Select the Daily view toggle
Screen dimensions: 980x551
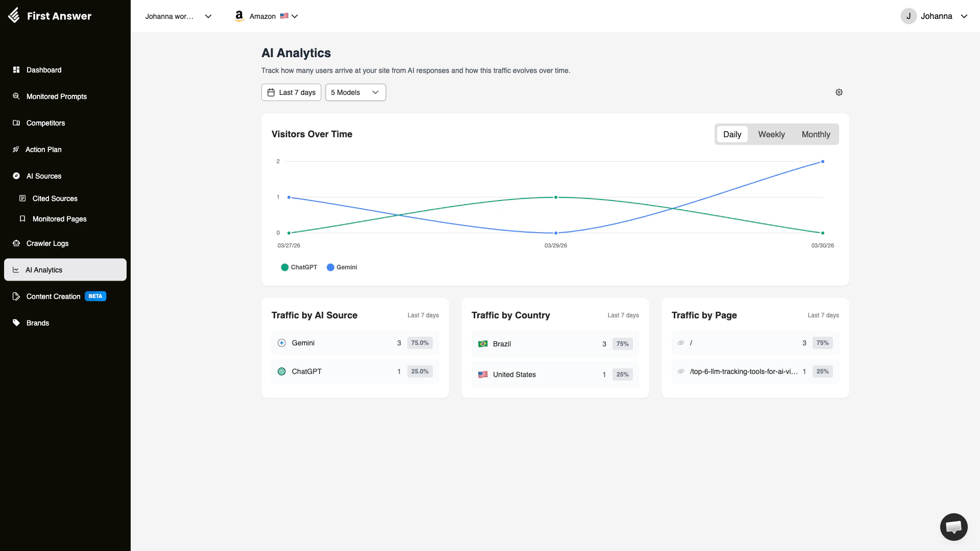point(732,134)
